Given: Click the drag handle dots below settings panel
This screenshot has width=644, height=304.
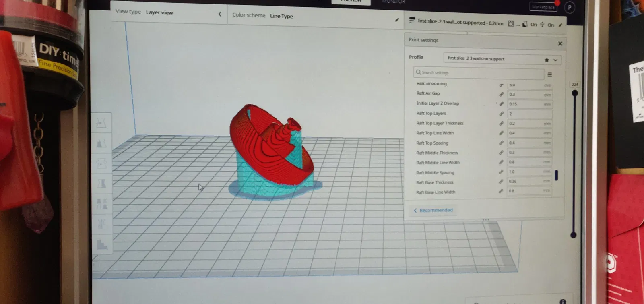Looking at the screenshot, I should click(x=485, y=220).
